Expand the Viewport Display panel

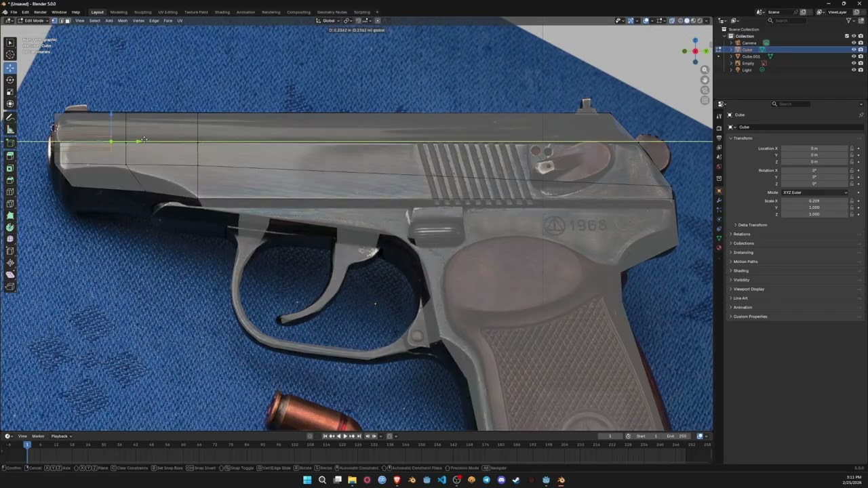pyautogui.click(x=748, y=289)
